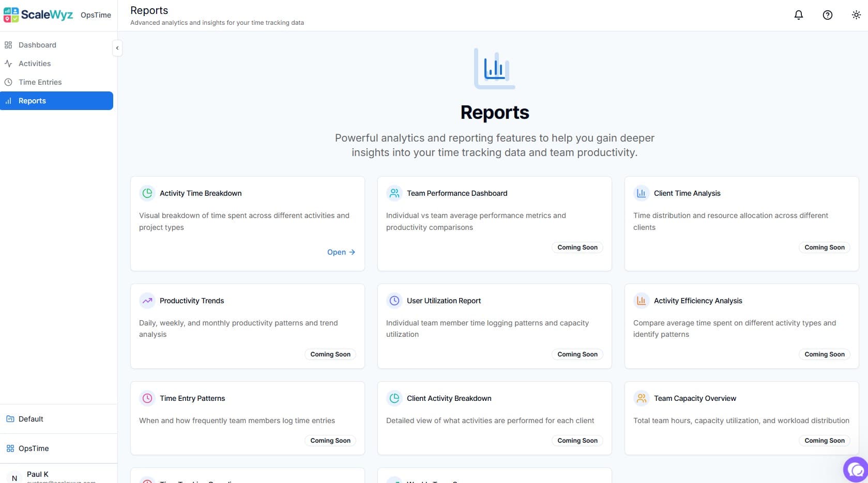
Task: Open Activities in the sidebar
Action: [35, 64]
